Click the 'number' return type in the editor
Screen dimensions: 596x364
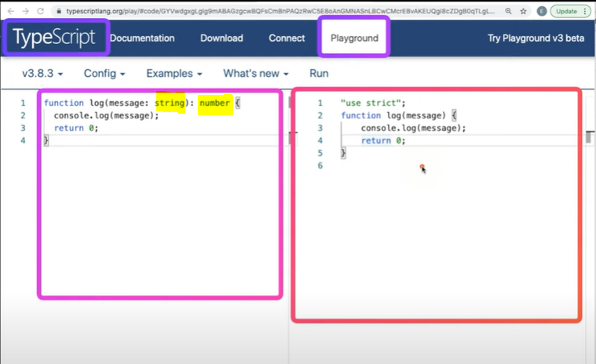click(x=214, y=103)
